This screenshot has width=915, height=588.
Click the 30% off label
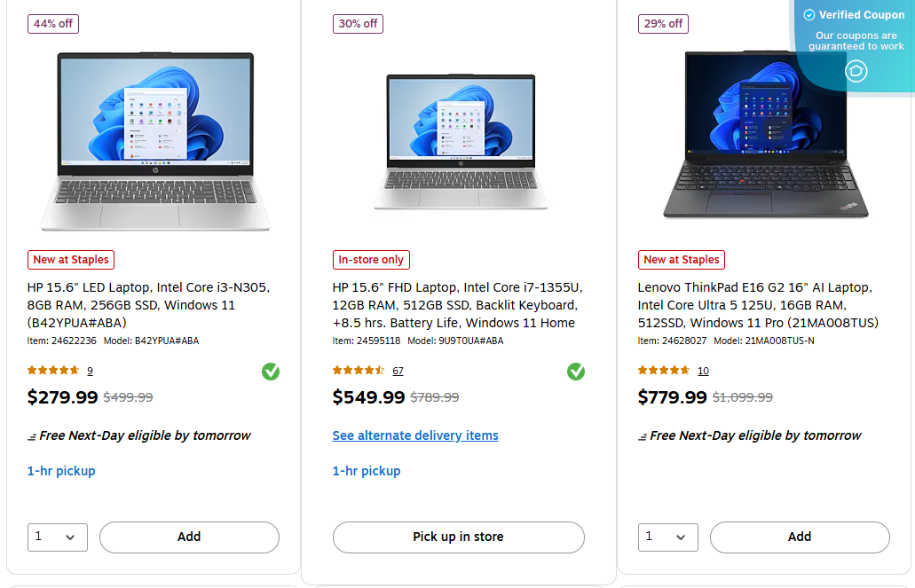click(x=358, y=24)
